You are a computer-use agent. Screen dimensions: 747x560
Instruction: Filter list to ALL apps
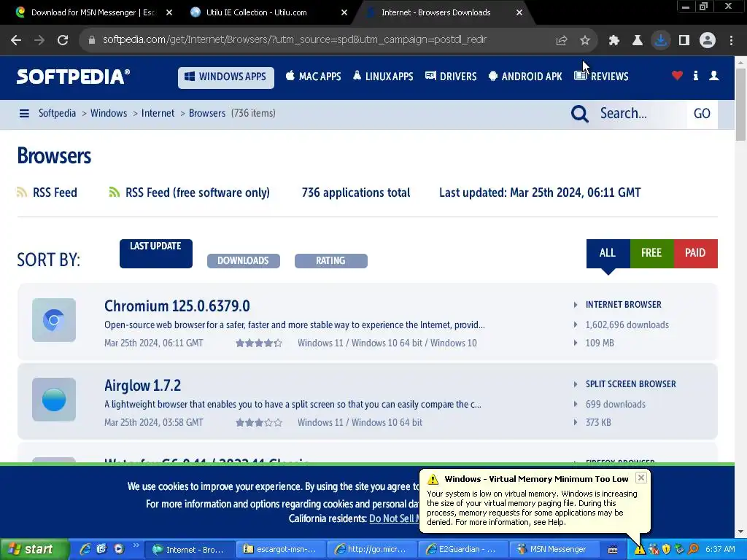point(608,253)
